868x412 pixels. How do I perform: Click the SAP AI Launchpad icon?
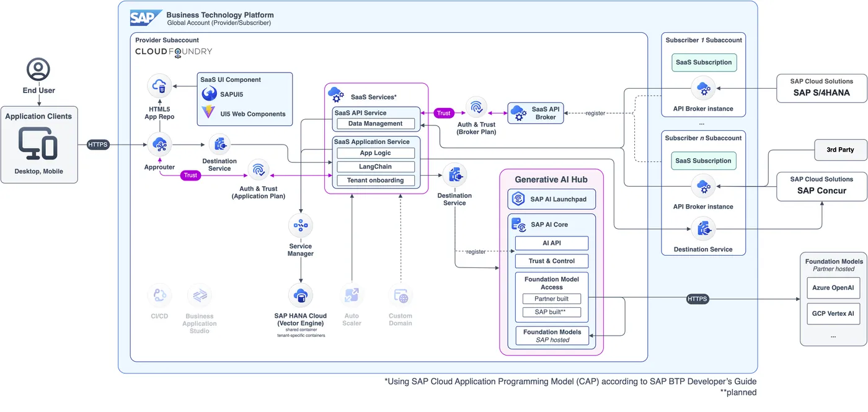point(517,199)
